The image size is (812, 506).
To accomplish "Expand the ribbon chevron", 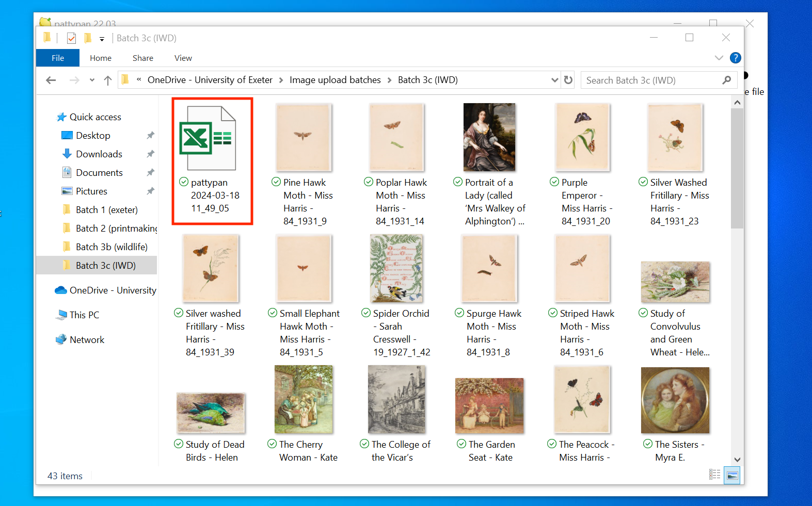I will click(x=719, y=58).
